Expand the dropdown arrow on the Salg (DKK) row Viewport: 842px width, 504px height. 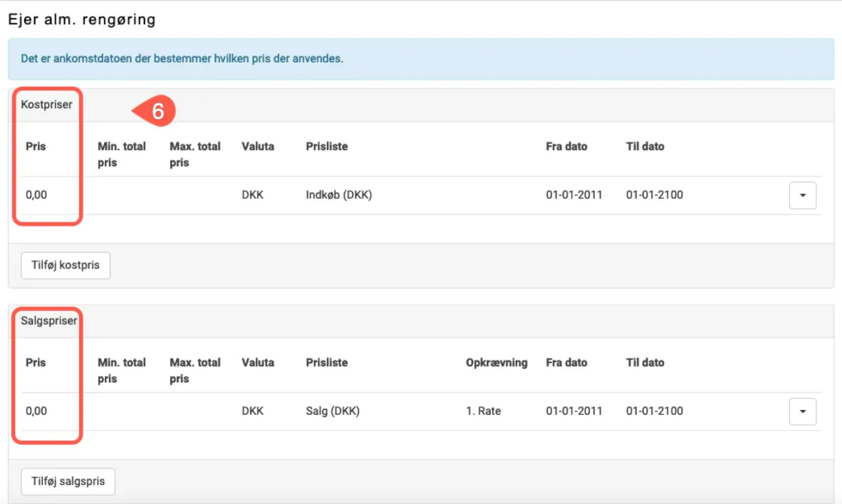coord(802,411)
